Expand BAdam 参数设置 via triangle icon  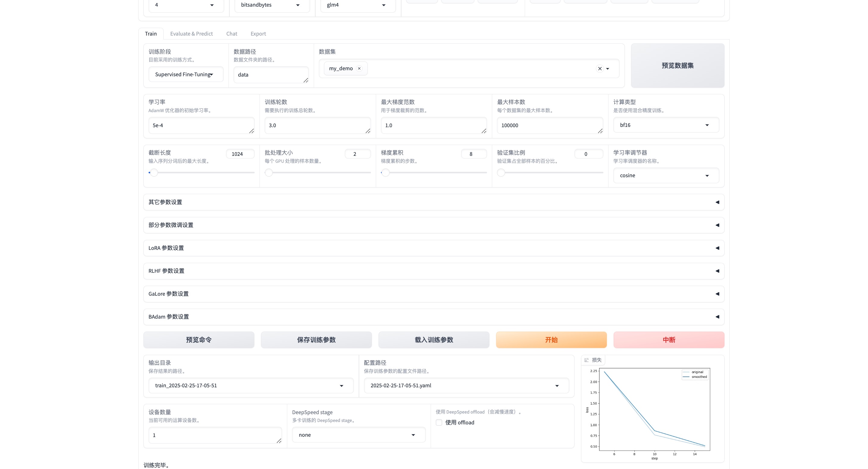(x=717, y=317)
